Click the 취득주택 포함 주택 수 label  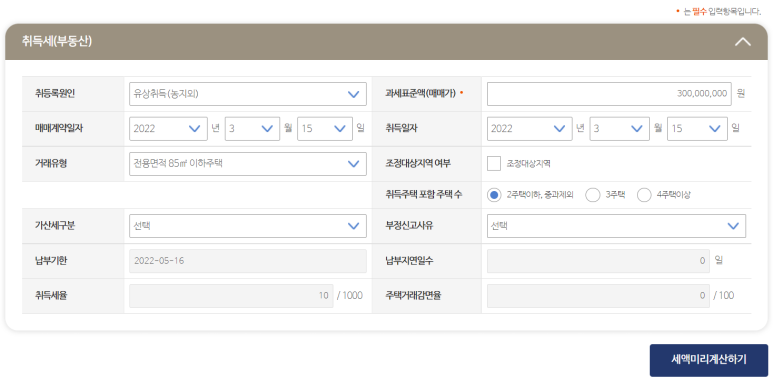click(x=423, y=195)
